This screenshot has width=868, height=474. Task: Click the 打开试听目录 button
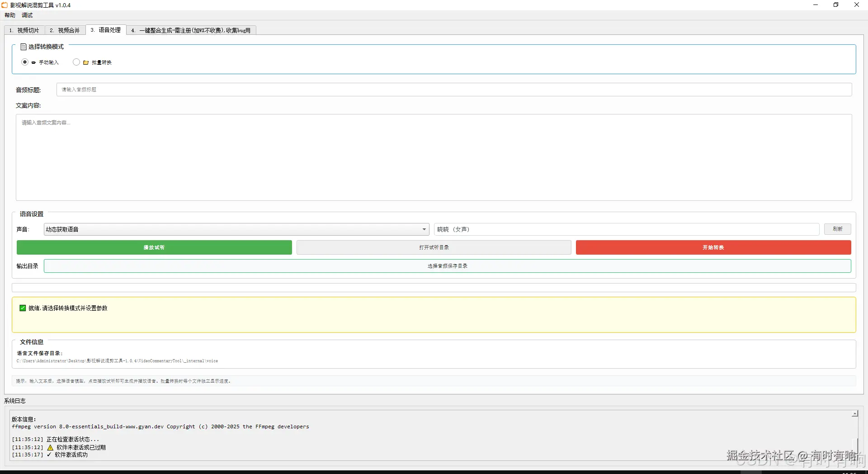point(434,247)
